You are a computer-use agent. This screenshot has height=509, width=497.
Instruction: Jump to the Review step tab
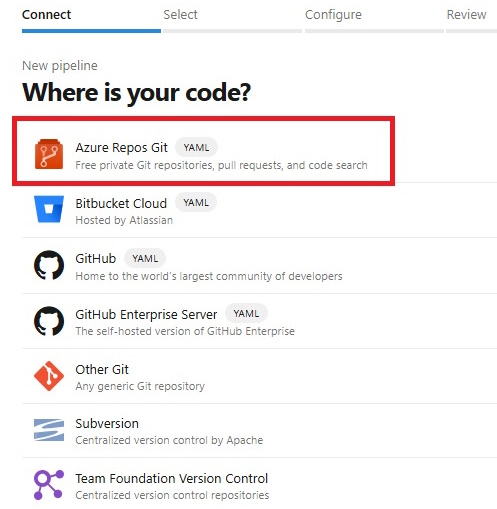click(x=466, y=15)
